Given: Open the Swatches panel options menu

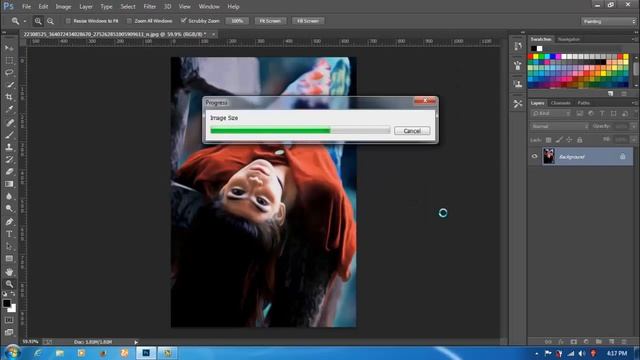Looking at the screenshot, I should click(x=634, y=39).
